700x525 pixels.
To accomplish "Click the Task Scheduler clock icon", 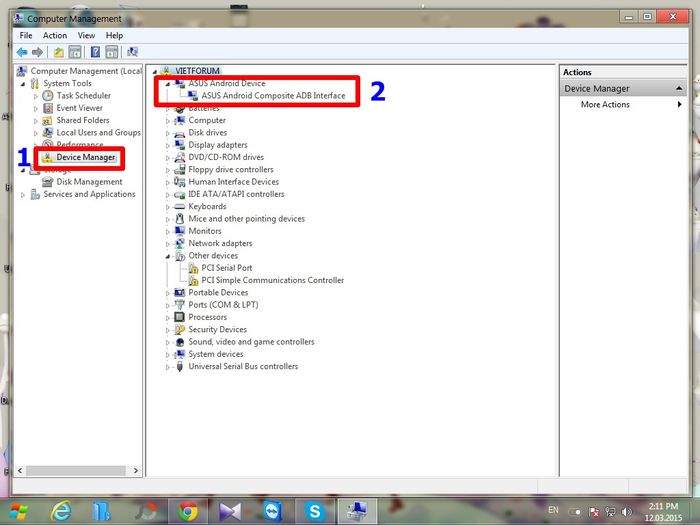I will click(48, 96).
